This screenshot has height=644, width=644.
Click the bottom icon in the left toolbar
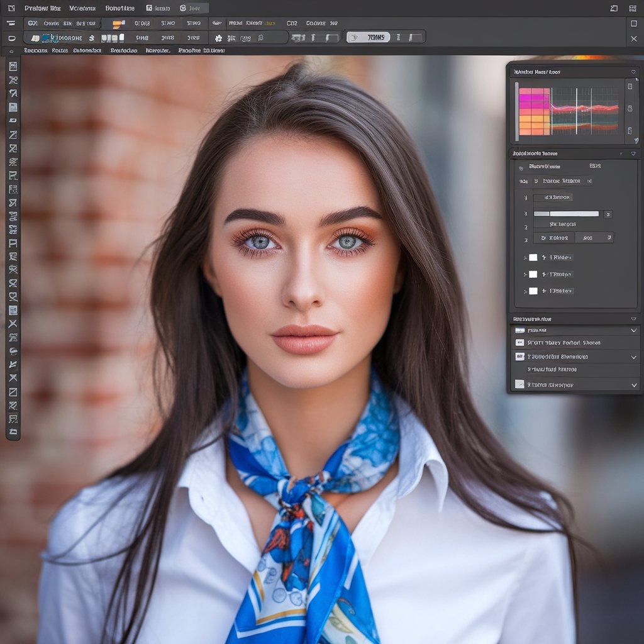13,431
